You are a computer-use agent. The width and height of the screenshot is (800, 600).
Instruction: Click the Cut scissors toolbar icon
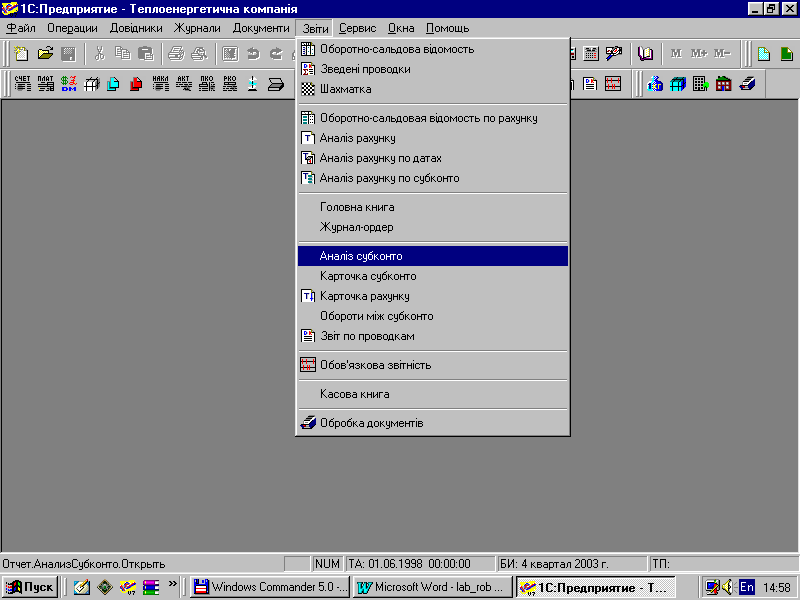[x=99, y=54]
